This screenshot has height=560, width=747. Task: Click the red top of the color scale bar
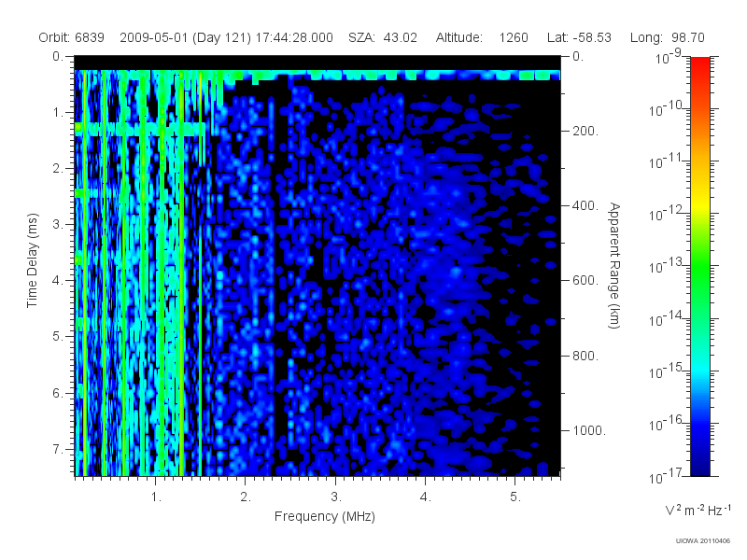point(699,64)
